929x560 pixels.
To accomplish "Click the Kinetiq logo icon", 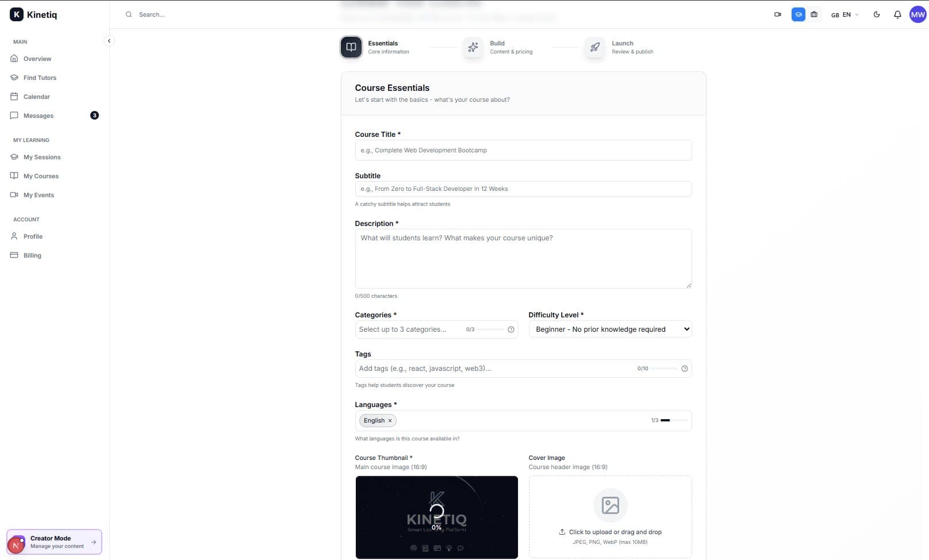I will [x=16, y=14].
